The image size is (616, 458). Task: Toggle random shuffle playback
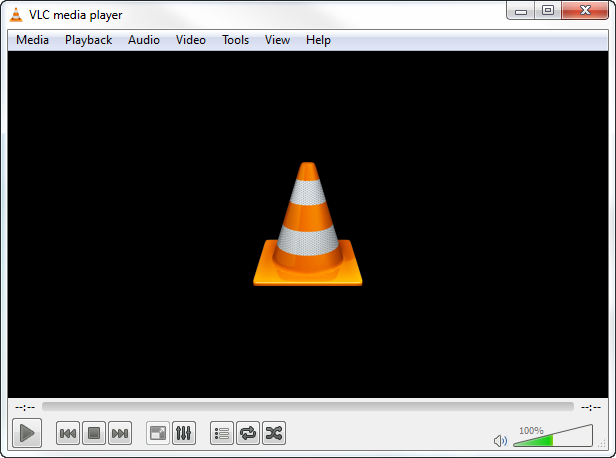click(x=274, y=433)
